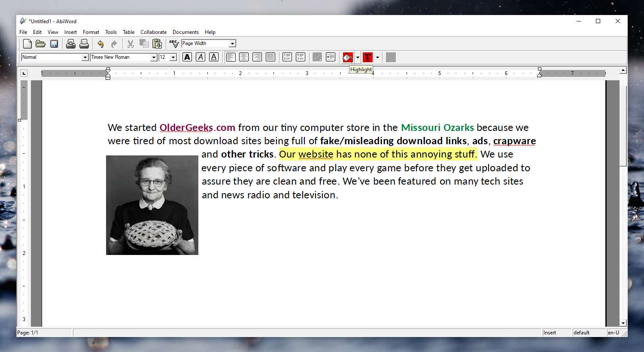Create a new document with the New icon
The image size is (644, 352).
[27, 43]
